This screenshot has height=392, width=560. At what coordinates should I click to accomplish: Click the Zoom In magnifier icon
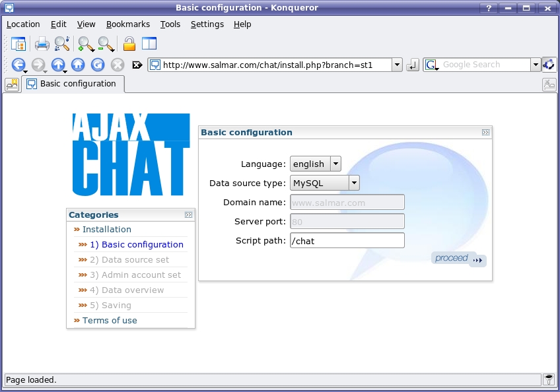(85, 44)
